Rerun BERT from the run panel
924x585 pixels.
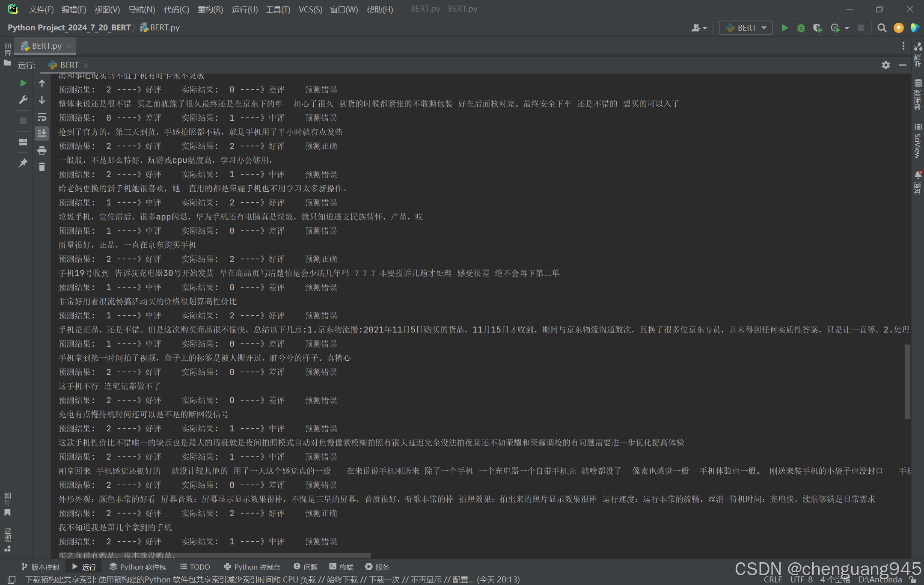(x=23, y=83)
